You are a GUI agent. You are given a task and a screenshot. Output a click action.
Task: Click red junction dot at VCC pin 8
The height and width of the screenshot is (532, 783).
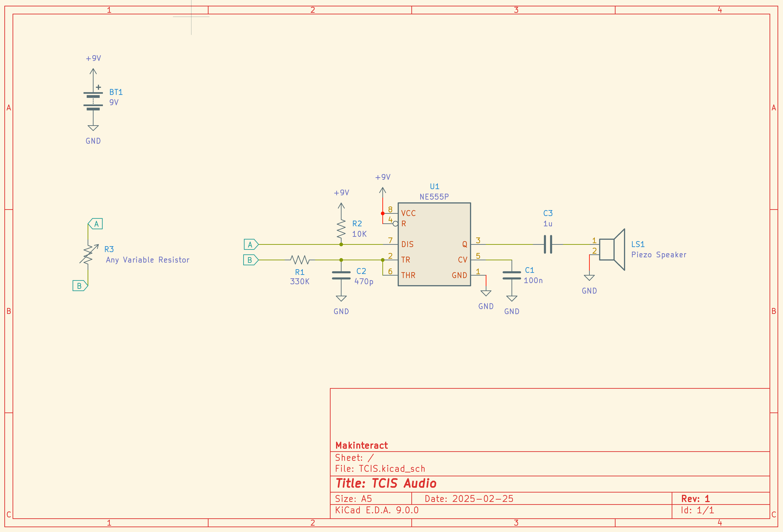(x=383, y=213)
